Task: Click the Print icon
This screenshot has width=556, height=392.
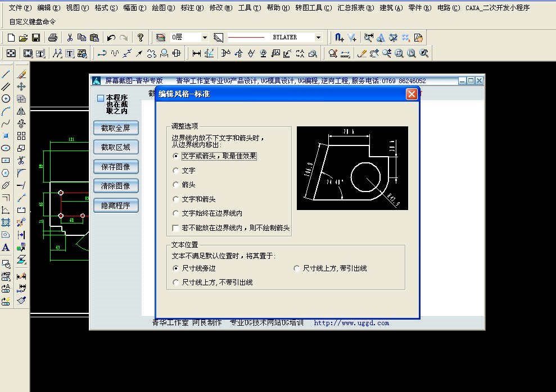Action: point(53,38)
